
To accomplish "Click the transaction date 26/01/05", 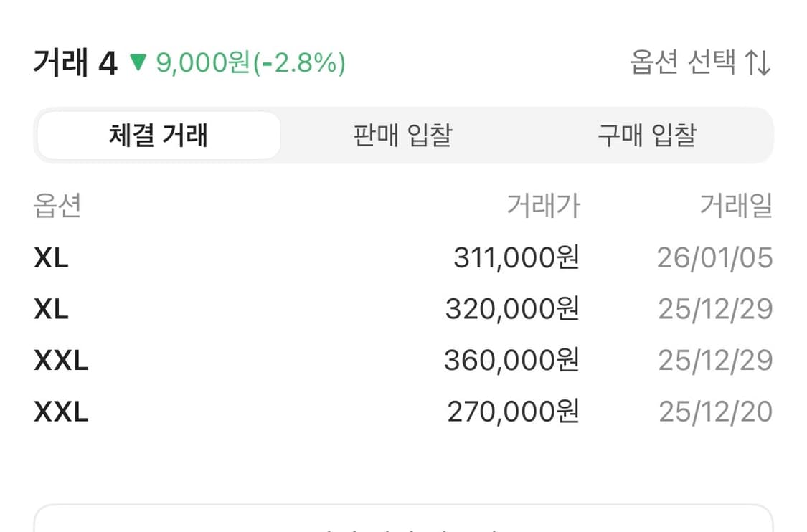I will (x=715, y=258).
